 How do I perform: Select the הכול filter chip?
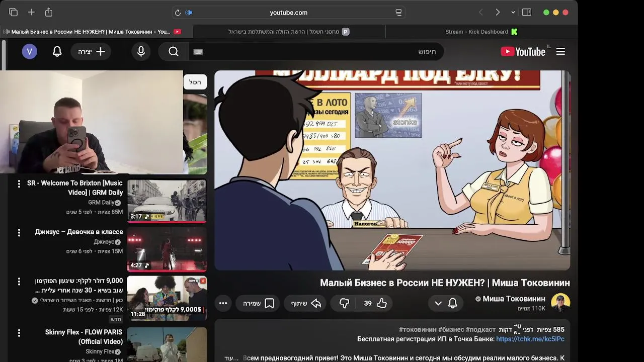(x=195, y=82)
